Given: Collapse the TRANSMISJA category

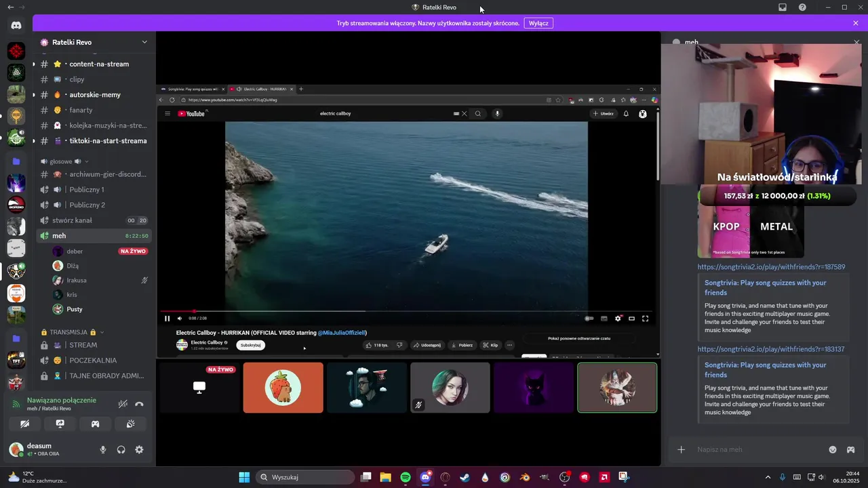Looking at the screenshot, I should pos(73,332).
